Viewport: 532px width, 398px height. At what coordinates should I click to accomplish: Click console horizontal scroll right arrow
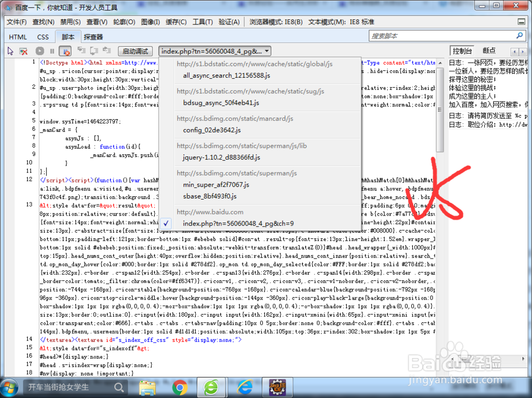[523, 359]
